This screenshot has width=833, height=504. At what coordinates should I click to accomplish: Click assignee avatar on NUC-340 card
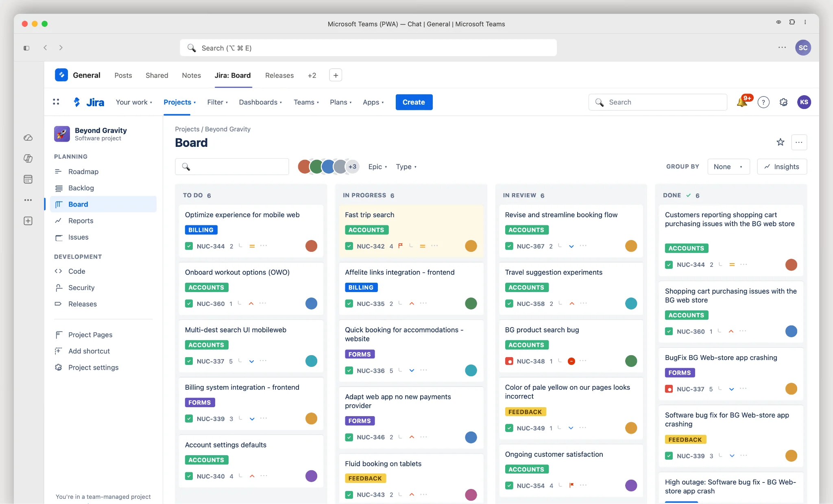311,476
